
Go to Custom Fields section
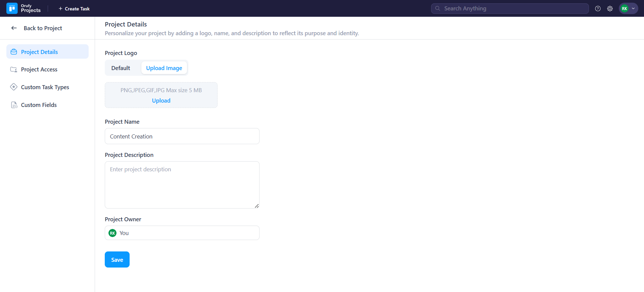coord(39,105)
